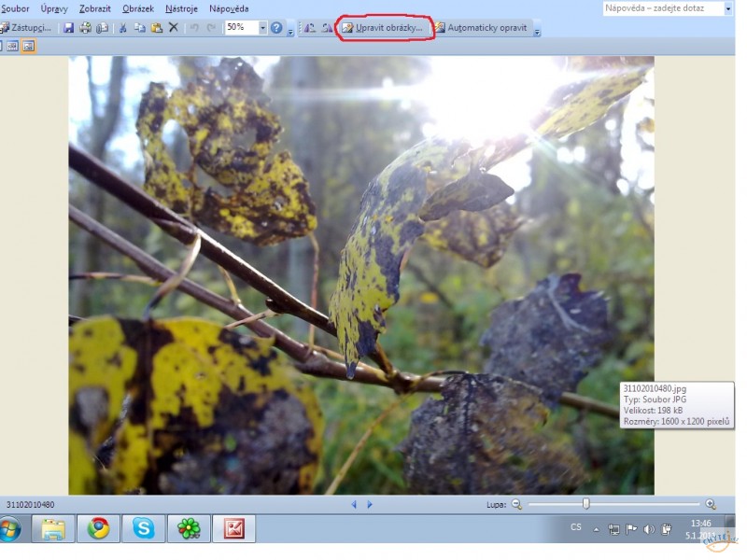The image size is (747, 560).
Task: Open help with the blue question mark icon
Action: 276,28
